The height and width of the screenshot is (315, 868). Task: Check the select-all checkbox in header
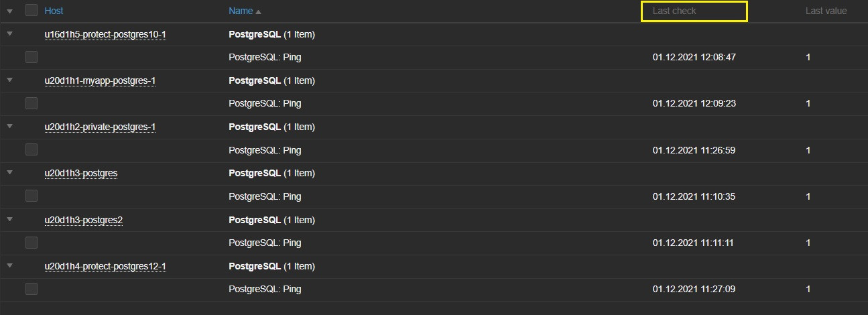pyautogui.click(x=32, y=10)
